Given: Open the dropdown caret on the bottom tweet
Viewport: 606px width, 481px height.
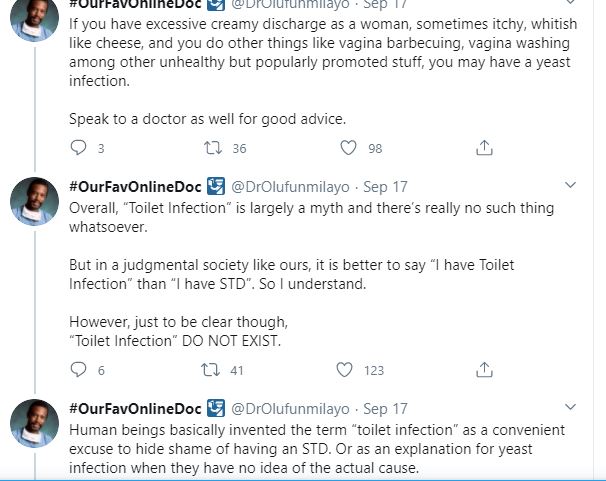Looking at the screenshot, I should [570, 408].
